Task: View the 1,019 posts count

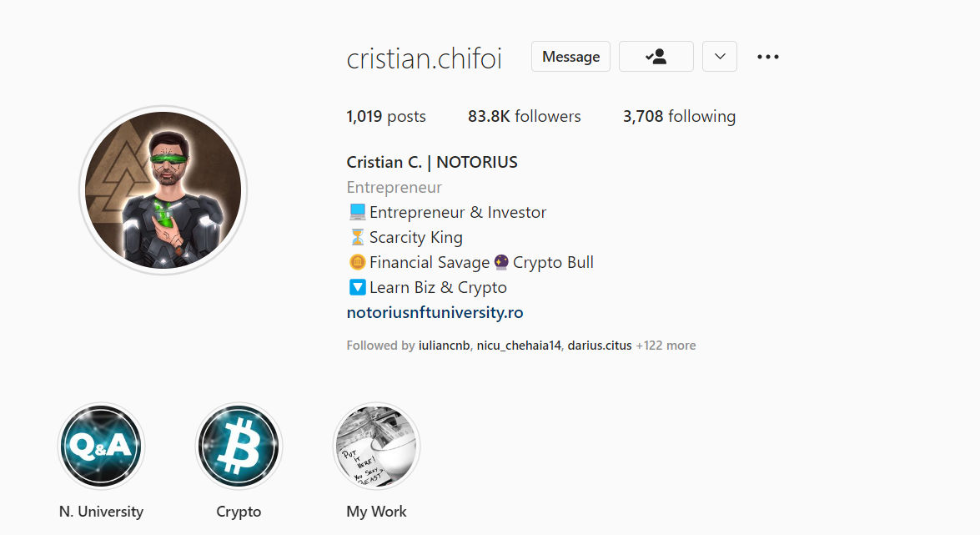Action: [x=386, y=116]
